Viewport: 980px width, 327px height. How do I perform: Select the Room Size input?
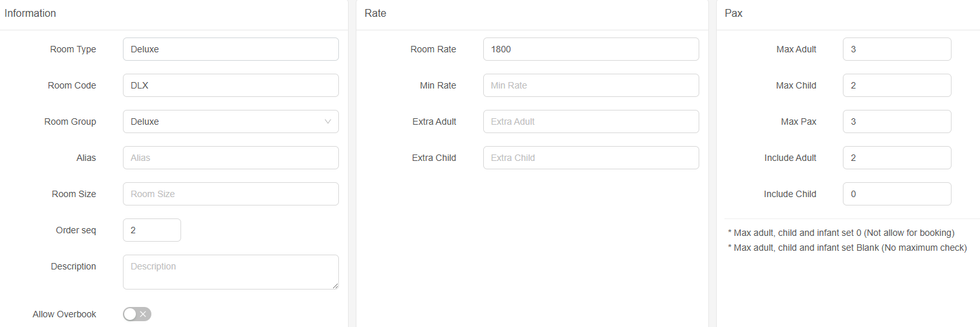[230, 194]
